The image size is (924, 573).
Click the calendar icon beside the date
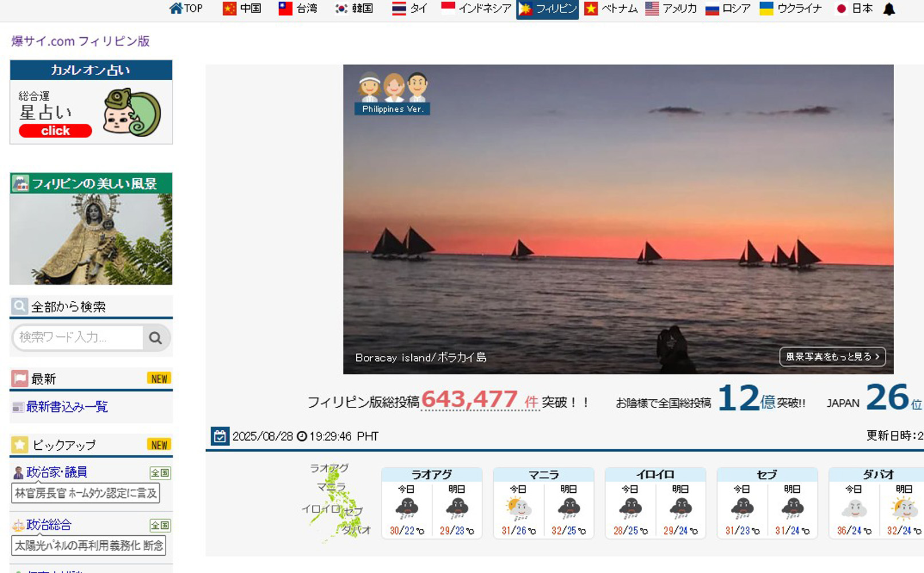click(x=219, y=436)
